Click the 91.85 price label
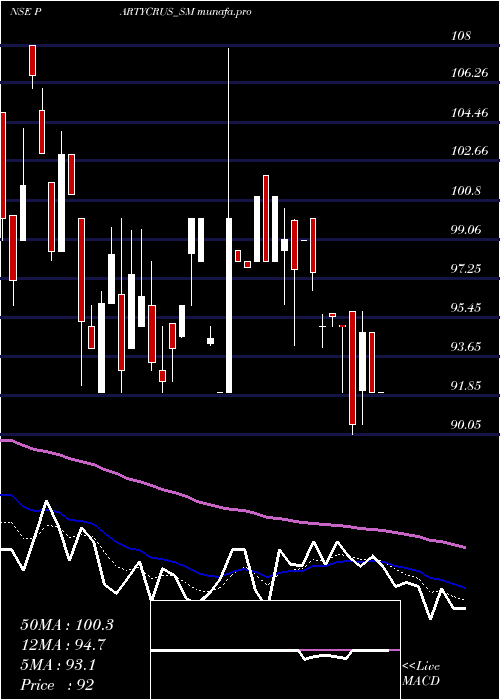 pos(466,386)
